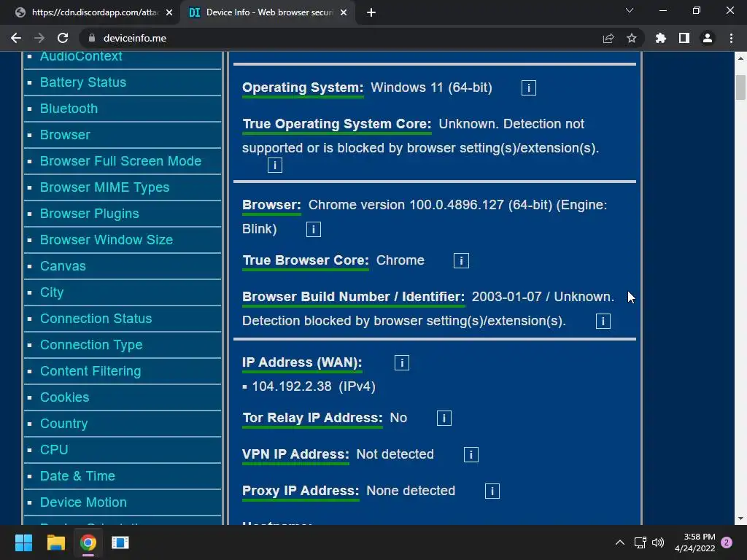
Task: Click info icon after Browser Build Number detection text
Action: tap(603, 321)
